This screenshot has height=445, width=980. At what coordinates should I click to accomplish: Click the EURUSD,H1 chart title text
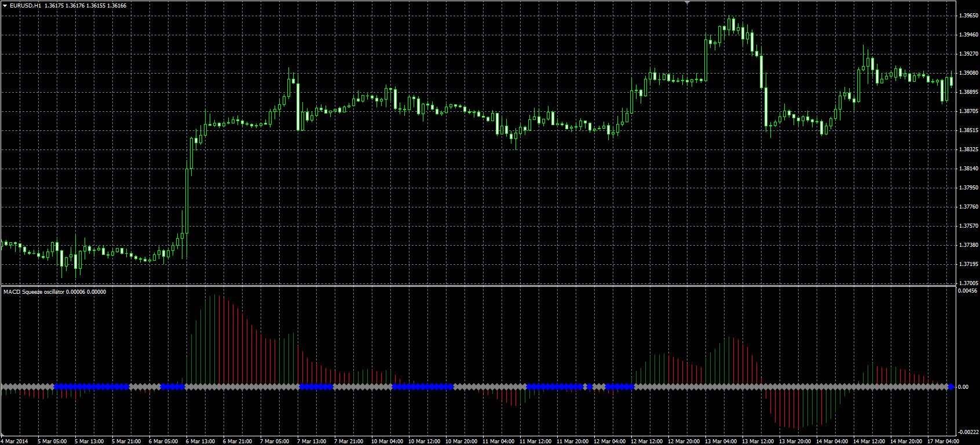pyautogui.click(x=25, y=5)
